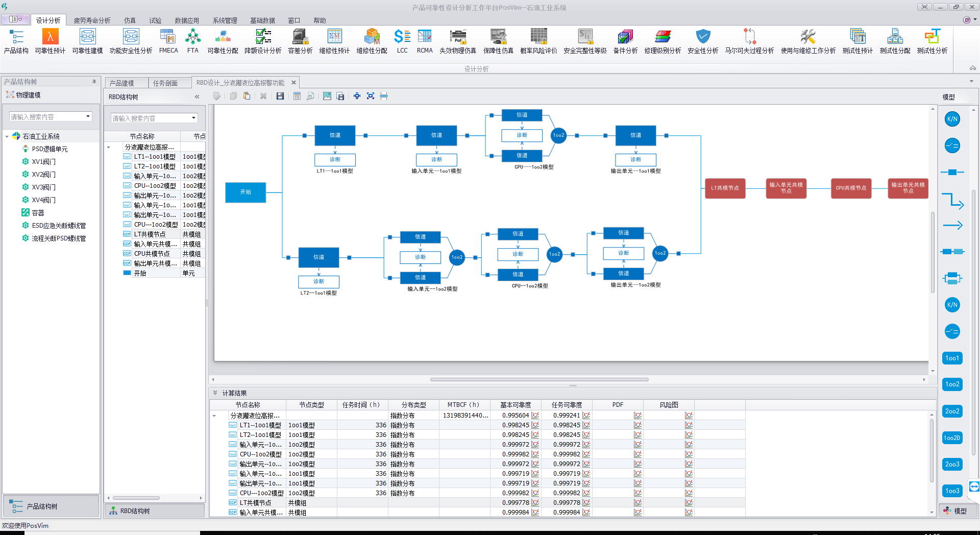
Task: Click the RBD tree horizontal scrollbar
Action: [136, 498]
